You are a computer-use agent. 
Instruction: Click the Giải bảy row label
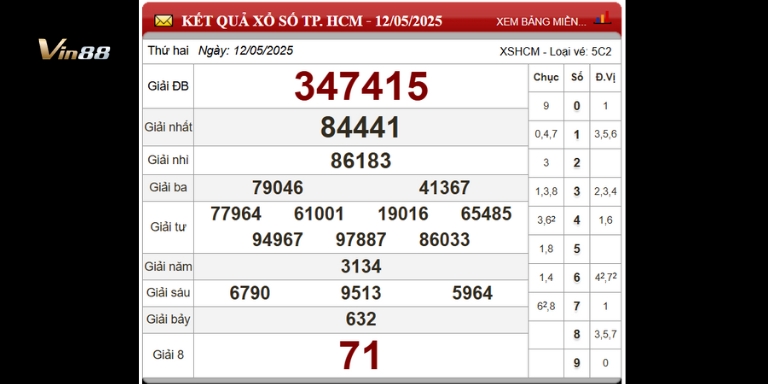168,319
